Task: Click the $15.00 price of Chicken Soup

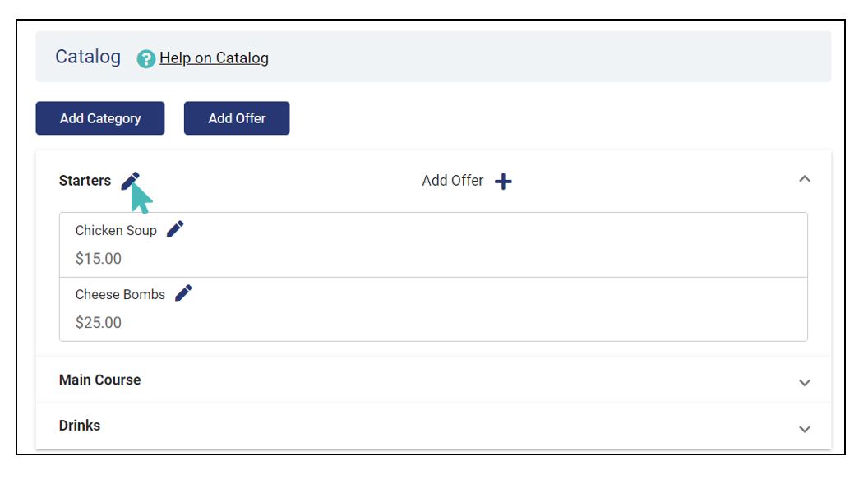Action: coord(98,258)
